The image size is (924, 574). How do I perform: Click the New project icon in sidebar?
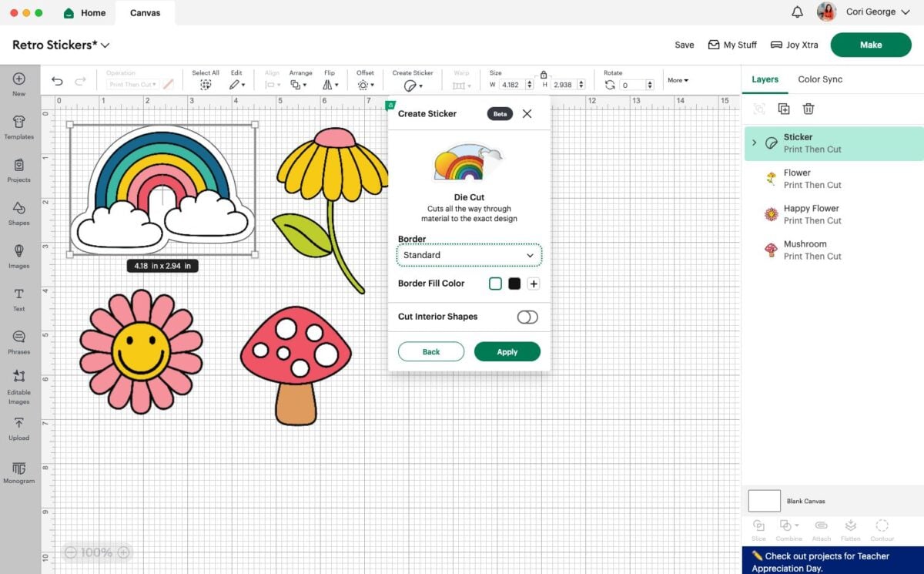[x=19, y=84]
